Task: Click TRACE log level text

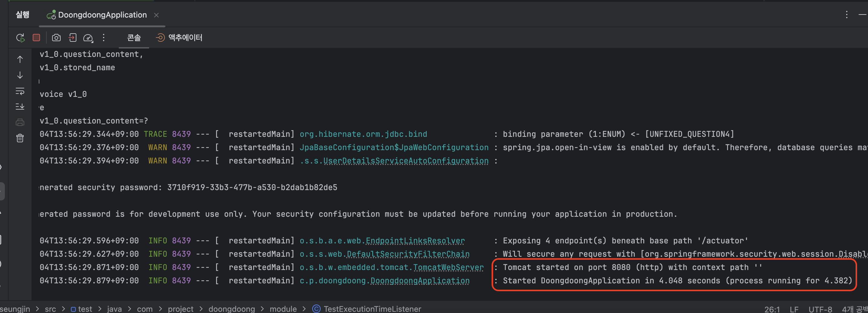Action: click(x=155, y=134)
